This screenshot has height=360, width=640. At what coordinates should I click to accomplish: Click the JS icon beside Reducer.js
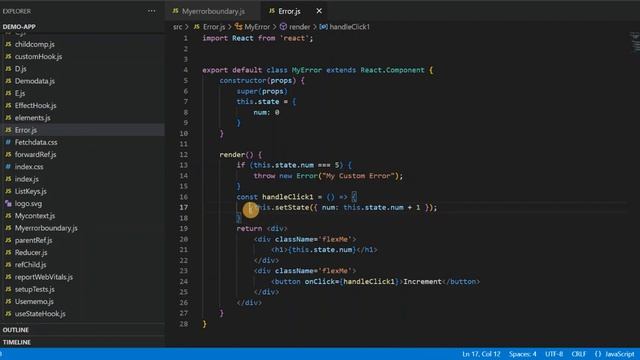point(8,252)
